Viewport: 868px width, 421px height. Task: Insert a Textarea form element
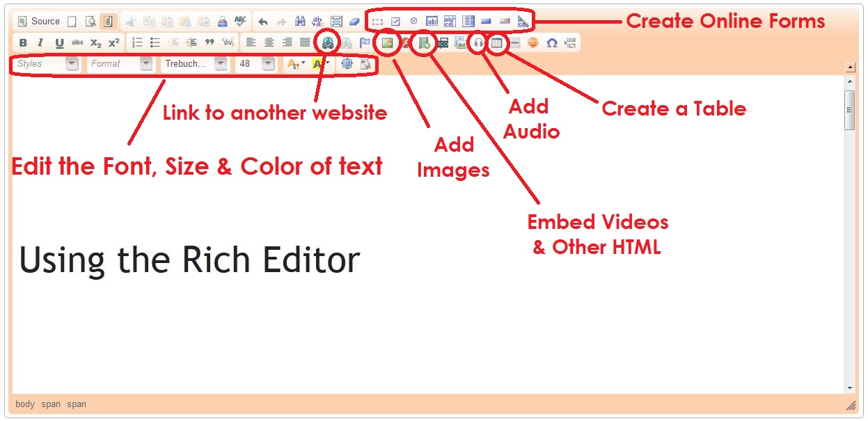450,22
